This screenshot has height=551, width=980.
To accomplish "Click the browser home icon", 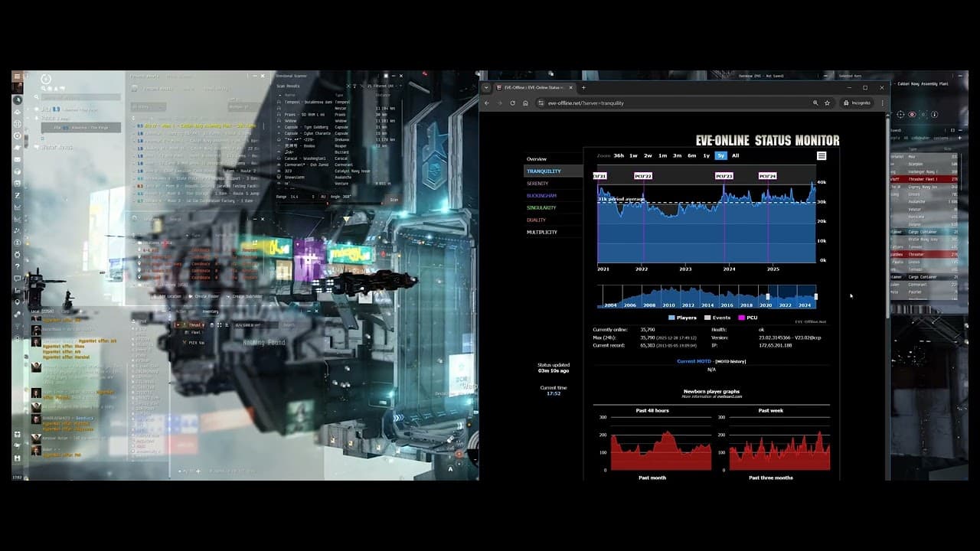I will tap(525, 103).
